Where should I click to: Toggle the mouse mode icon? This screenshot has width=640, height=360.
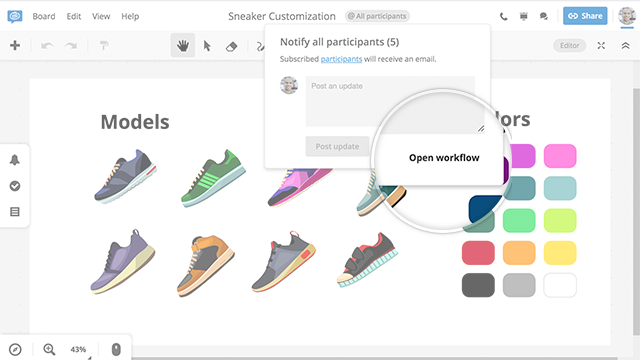coord(116,349)
